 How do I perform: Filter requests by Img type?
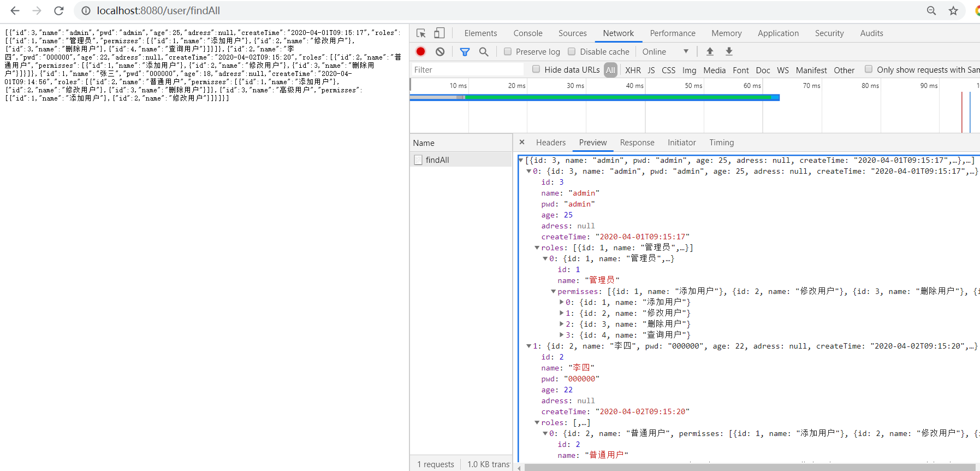[x=690, y=70]
